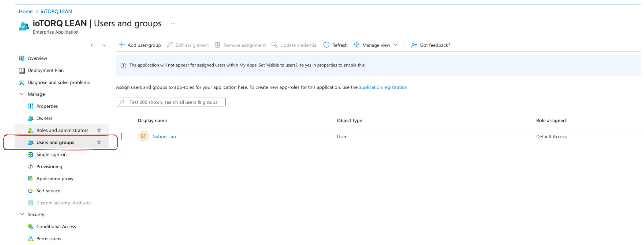Screen dimensions: 644x245
Task: Click the Provisioning cycle icon
Action: 31,167
